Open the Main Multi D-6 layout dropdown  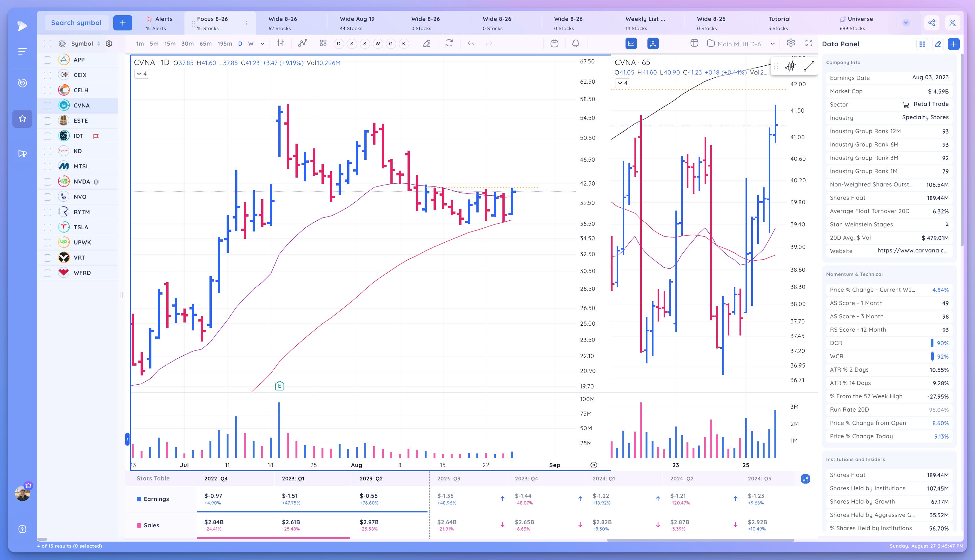[741, 43]
